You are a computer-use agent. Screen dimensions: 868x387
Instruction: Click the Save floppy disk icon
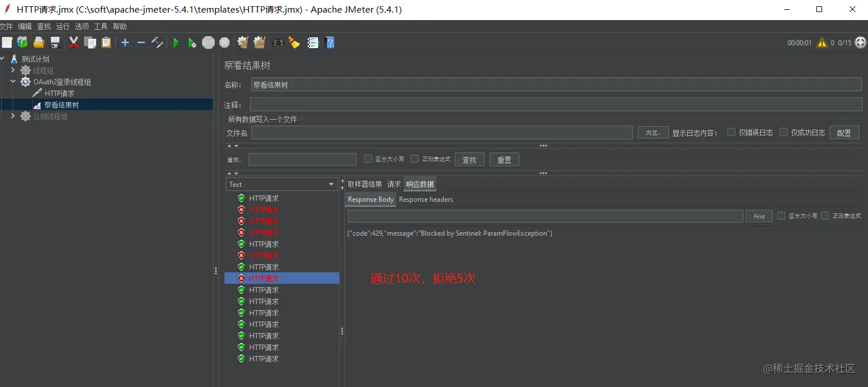tap(55, 42)
